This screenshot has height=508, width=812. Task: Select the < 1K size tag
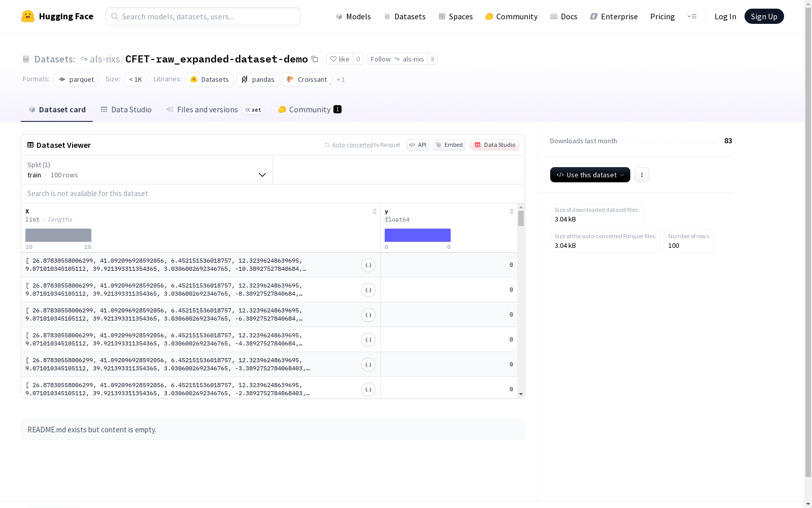click(x=136, y=79)
